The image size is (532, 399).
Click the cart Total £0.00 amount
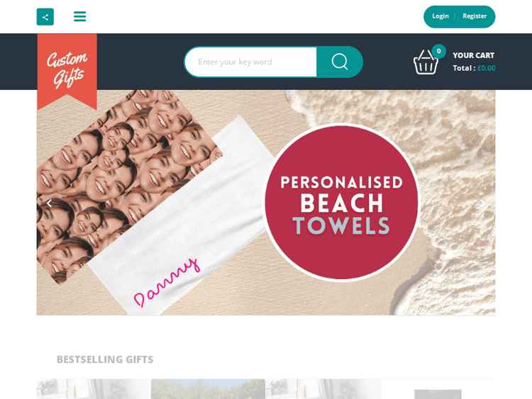pos(486,68)
